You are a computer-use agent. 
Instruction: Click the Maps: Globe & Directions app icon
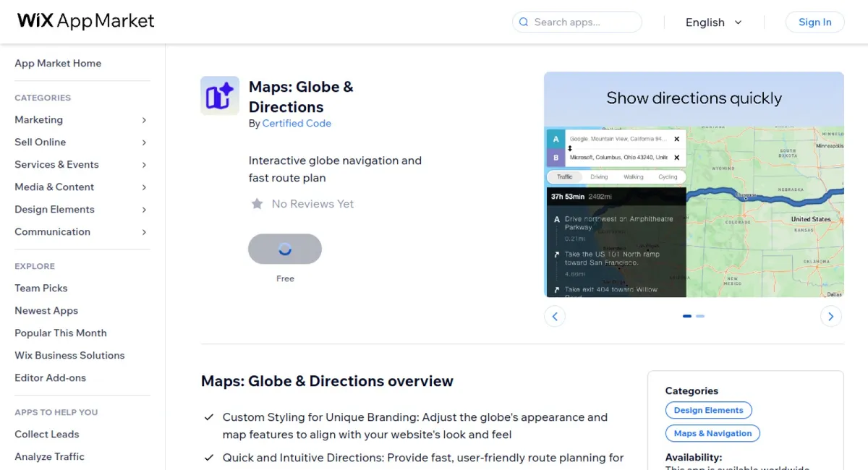pos(220,95)
